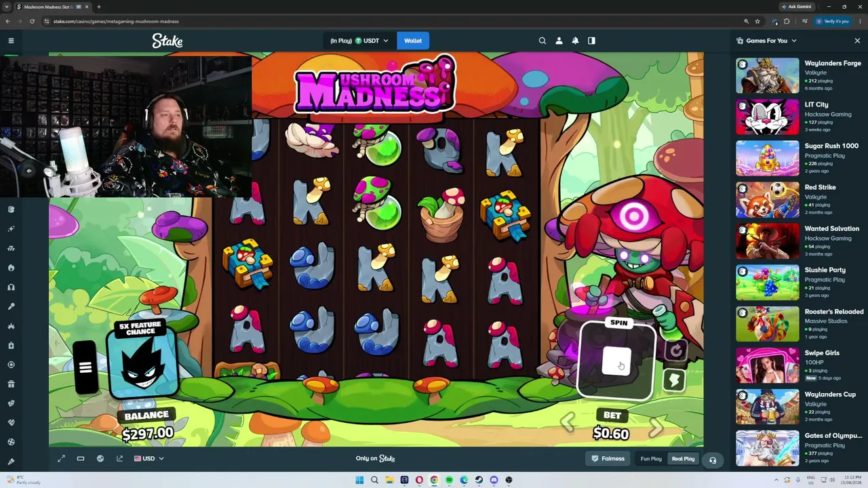Select Waylanders Cup game title
The height and width of the screenshot is (488, 868).
[830, 394]
